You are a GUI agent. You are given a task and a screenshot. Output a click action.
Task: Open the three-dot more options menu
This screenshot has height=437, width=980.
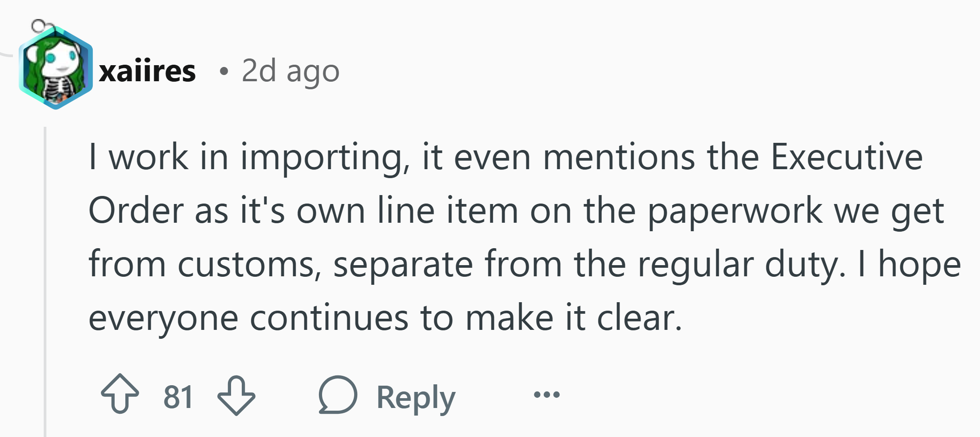[x=546, y=395]
